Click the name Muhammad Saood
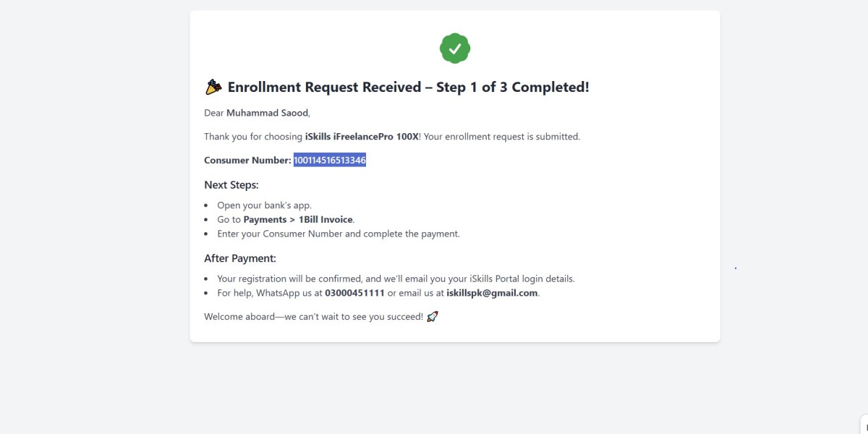The image size is (868, 434). 267,113
